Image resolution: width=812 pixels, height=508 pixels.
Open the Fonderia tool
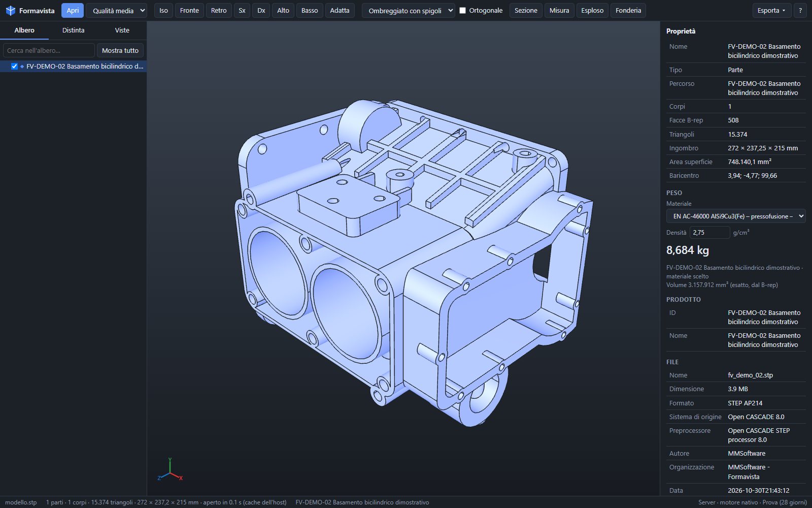628,11
